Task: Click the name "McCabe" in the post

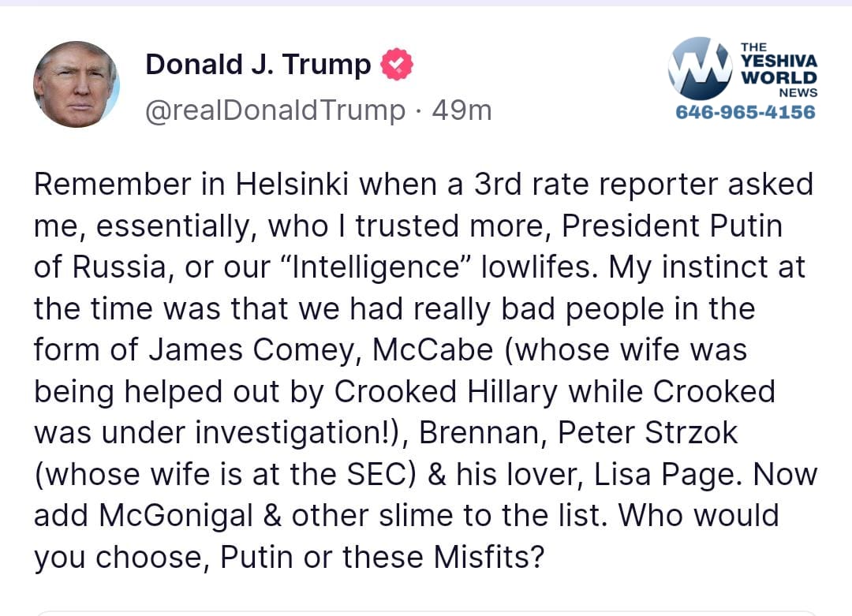Action: tap(432, 349)
